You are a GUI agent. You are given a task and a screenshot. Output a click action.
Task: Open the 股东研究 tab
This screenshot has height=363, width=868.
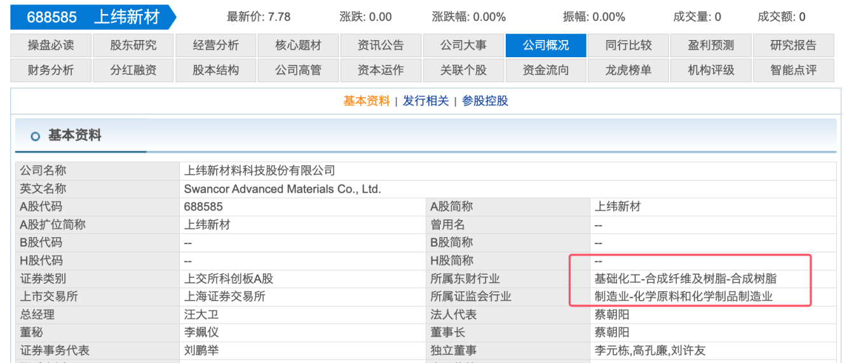pyautogui.click(x=133, y=46)
